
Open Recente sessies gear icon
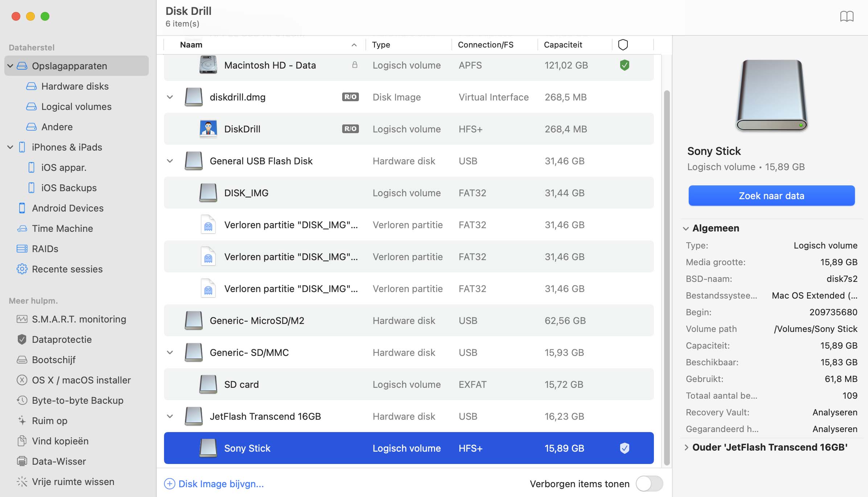(22, 269)
